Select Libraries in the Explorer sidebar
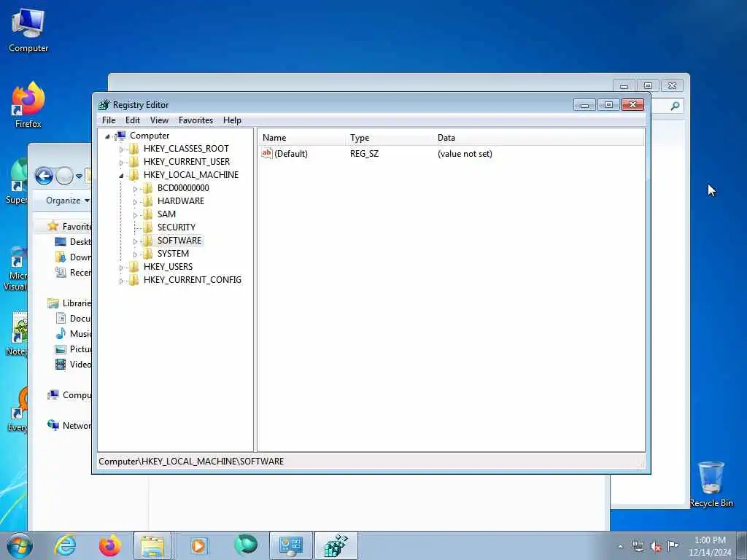The width and height of the screenshot is (747, 560). 69,303
